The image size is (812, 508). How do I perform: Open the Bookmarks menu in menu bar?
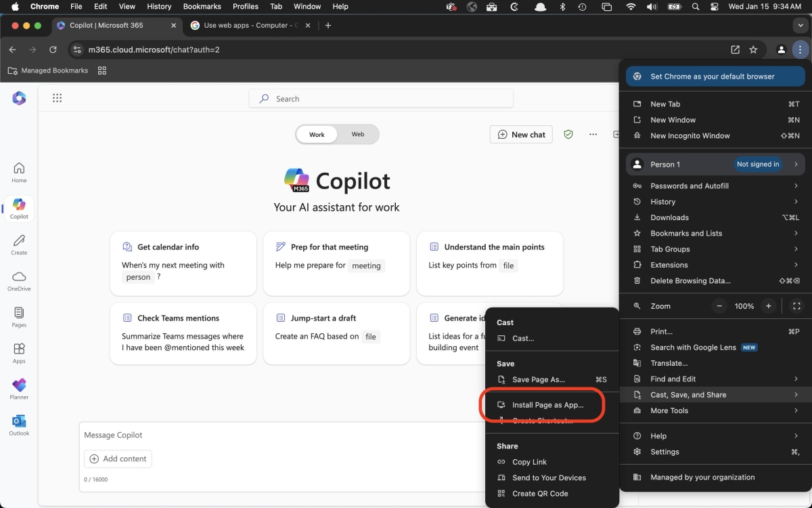pos(202,7)
